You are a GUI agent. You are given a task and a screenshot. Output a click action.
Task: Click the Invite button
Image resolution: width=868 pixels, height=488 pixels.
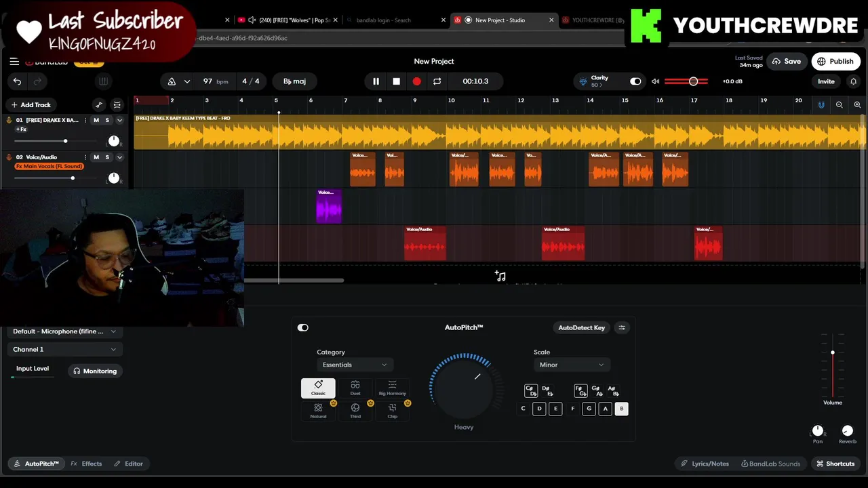(x=826, y=81)
